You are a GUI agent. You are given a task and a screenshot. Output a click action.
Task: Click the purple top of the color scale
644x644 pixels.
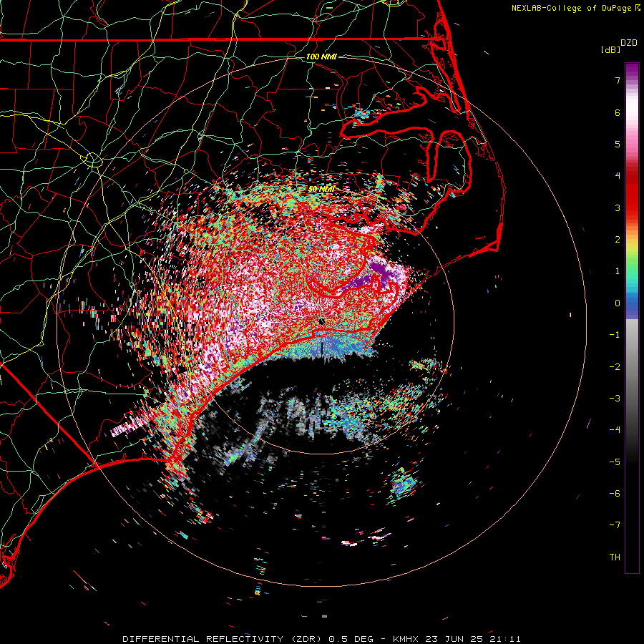coord(632,71)
